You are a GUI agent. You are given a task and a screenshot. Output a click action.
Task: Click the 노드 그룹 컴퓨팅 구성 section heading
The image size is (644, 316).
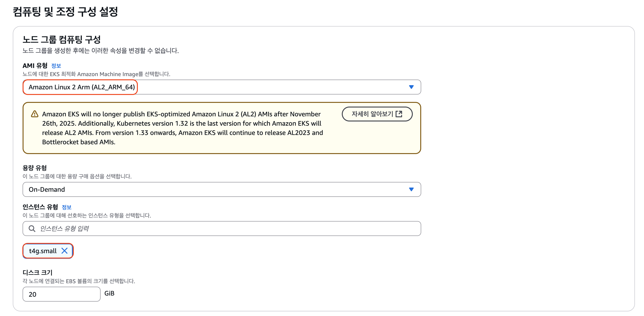[x=61, y=40]
